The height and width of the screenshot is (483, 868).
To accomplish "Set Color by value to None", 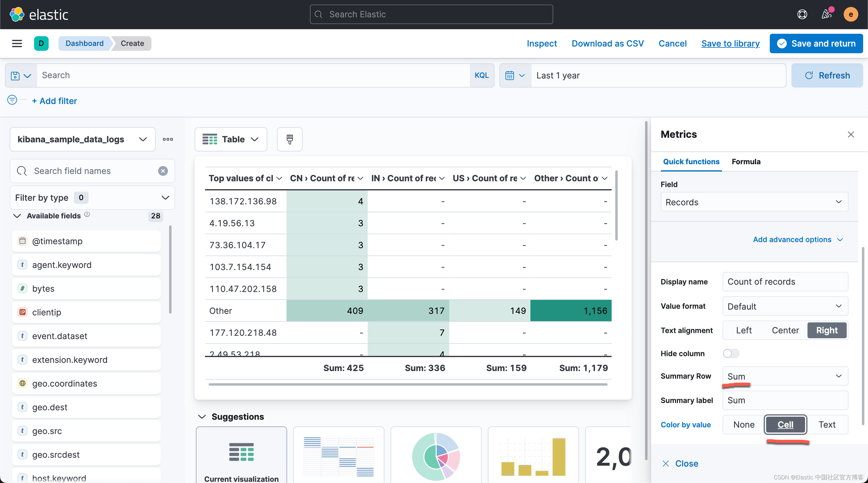I will [x=743, y=424].
